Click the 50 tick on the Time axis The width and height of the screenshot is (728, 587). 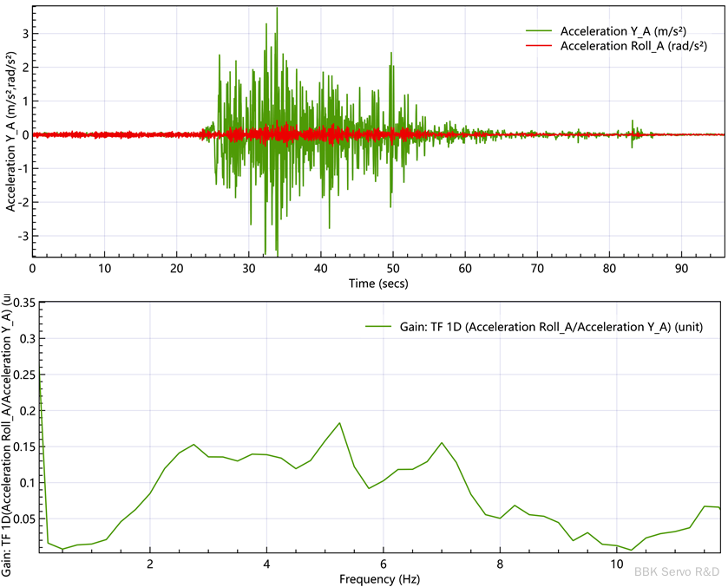[393, 268]
